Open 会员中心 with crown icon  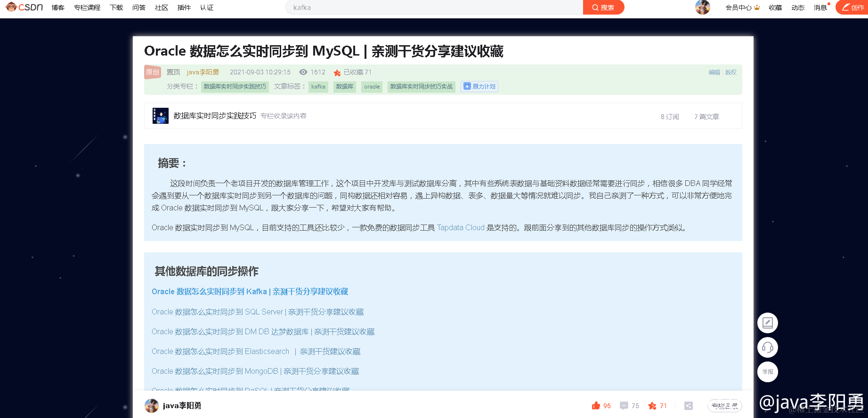pos(743,8)
